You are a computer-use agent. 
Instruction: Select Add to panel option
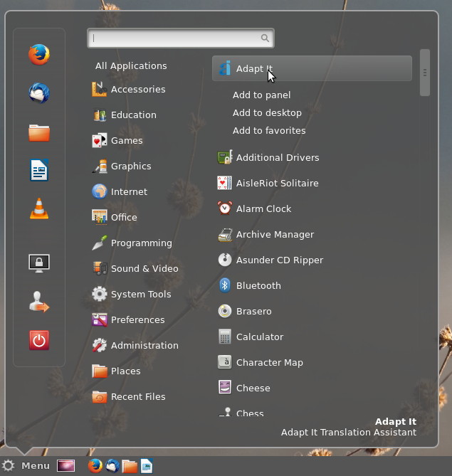click(261, 95)
